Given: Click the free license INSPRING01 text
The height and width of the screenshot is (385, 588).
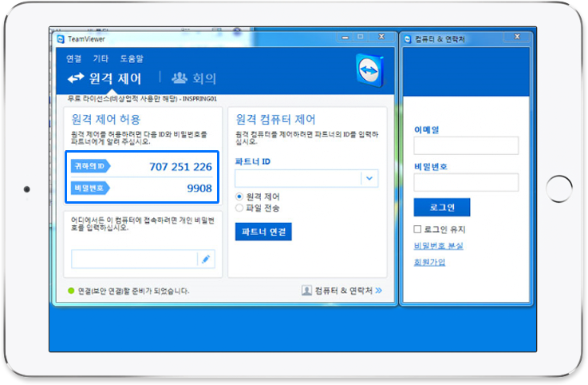Looking at the screenshot, I should coord(142,99).
